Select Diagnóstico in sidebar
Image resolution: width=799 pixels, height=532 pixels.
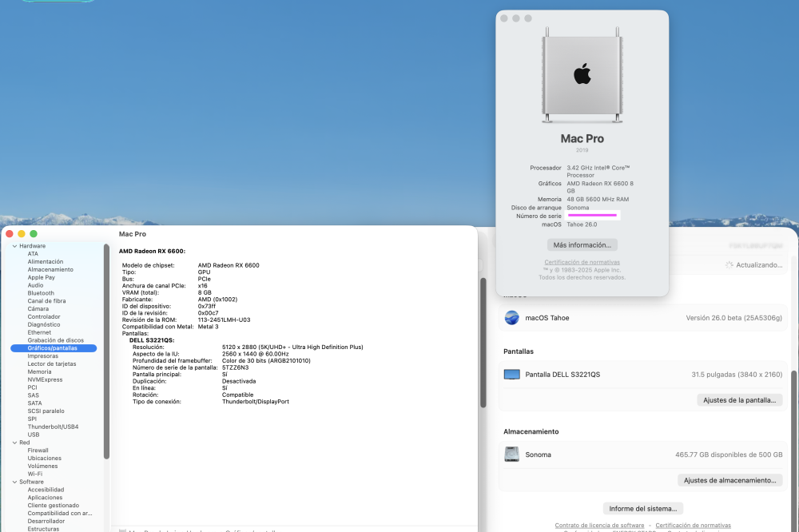tap(44, 324)
